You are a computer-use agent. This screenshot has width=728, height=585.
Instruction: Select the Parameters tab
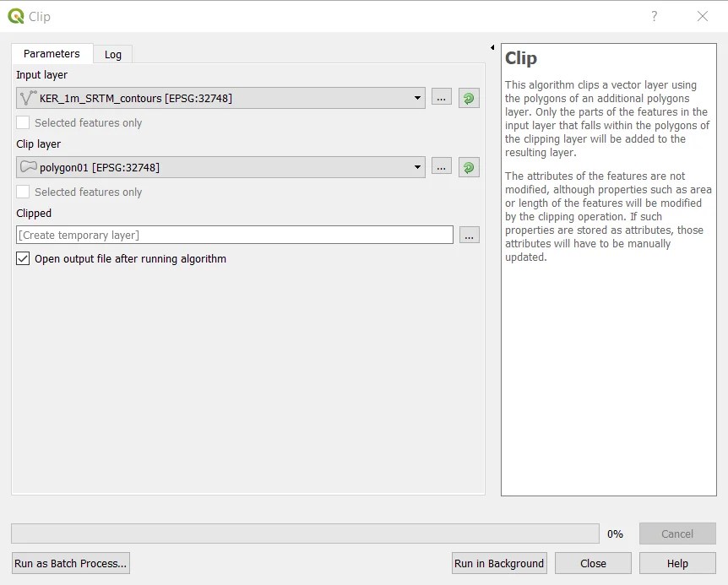[52, 53]
